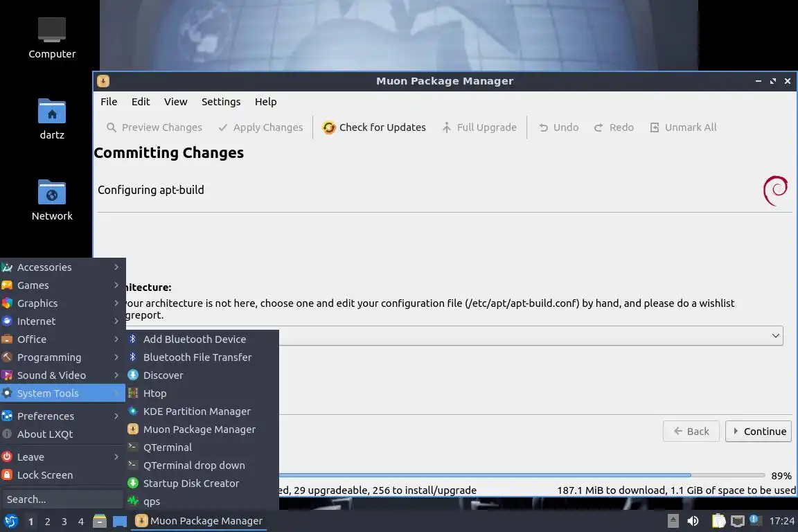Open the clipboard tray icon
Screen dimensions: 798x532
[718, 521]
